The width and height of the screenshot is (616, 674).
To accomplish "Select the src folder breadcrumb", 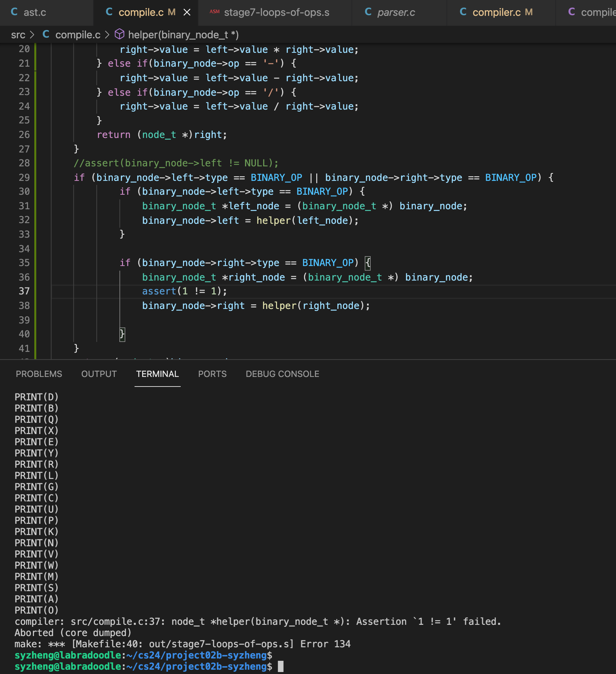I will click(x=18, y=35).
